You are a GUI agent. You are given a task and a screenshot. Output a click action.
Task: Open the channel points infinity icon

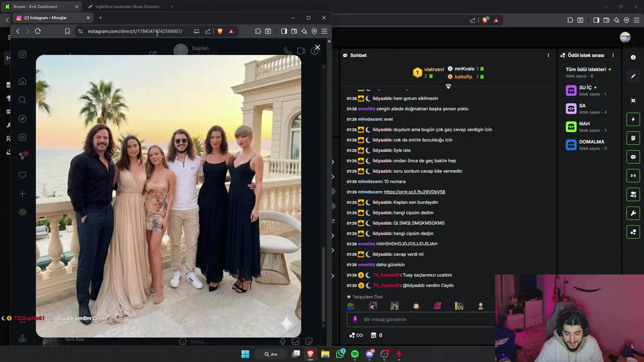[356, 335]
